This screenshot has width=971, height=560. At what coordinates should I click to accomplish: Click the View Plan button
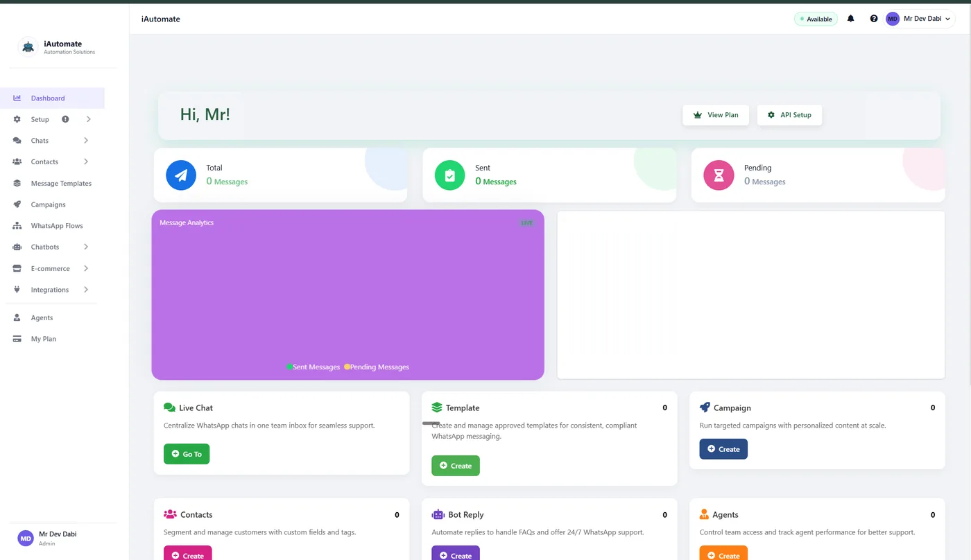click(x=716, y=115)
